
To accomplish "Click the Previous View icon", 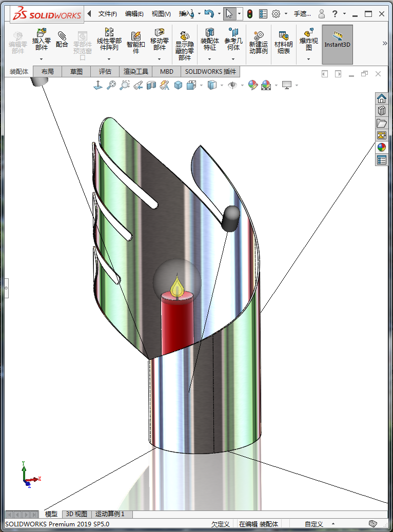I will 138,85.
